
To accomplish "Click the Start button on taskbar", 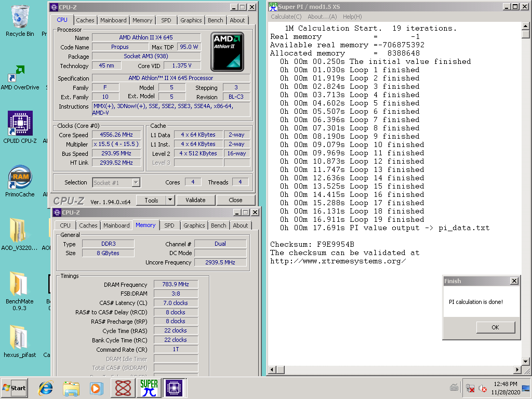I will click(x=14, y=388).
